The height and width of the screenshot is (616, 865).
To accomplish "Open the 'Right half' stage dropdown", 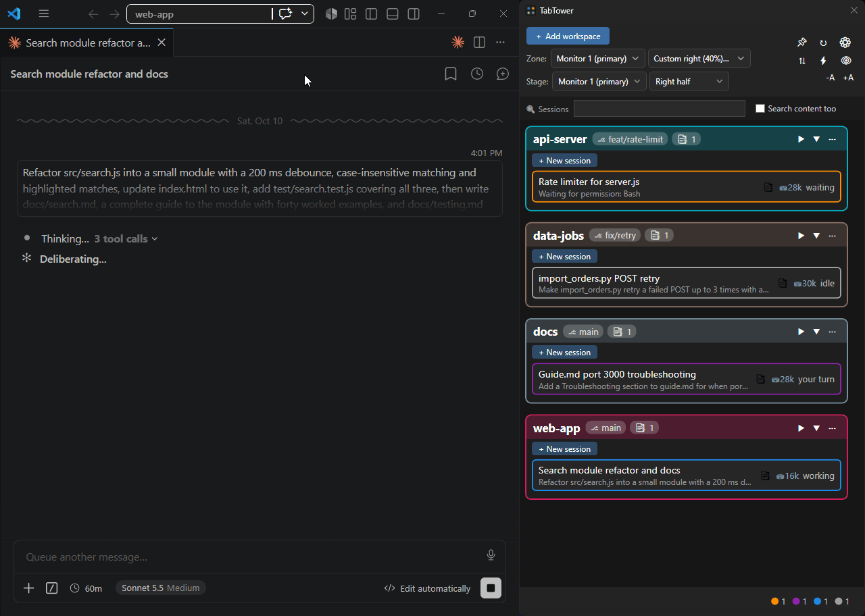I will (689, 81).
